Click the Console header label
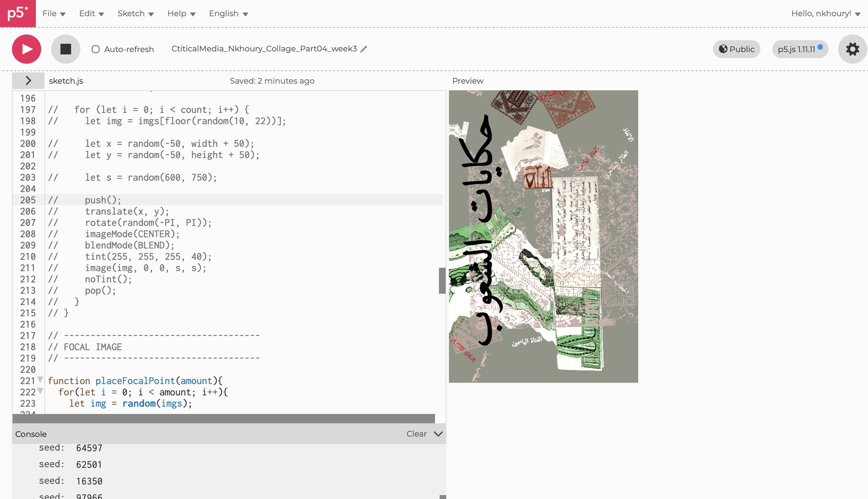Viewport: 868px width, 499px height. pyautogui.click(x=31, y=434)
